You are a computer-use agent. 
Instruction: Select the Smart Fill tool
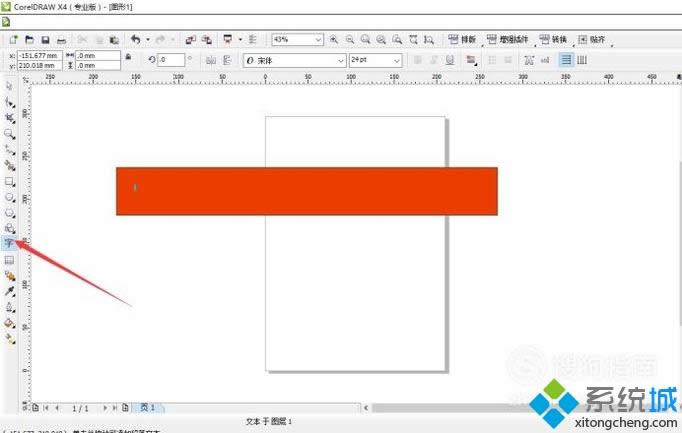click(x=10, y=166)
